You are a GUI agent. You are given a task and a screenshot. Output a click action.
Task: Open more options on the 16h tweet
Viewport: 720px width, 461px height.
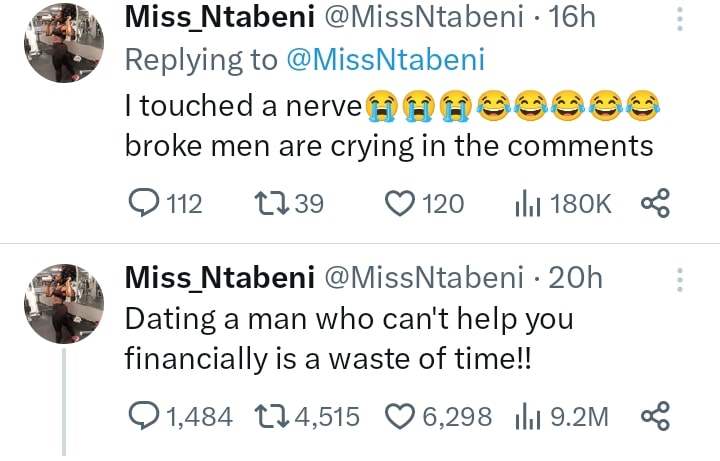[x=681, y=20]
